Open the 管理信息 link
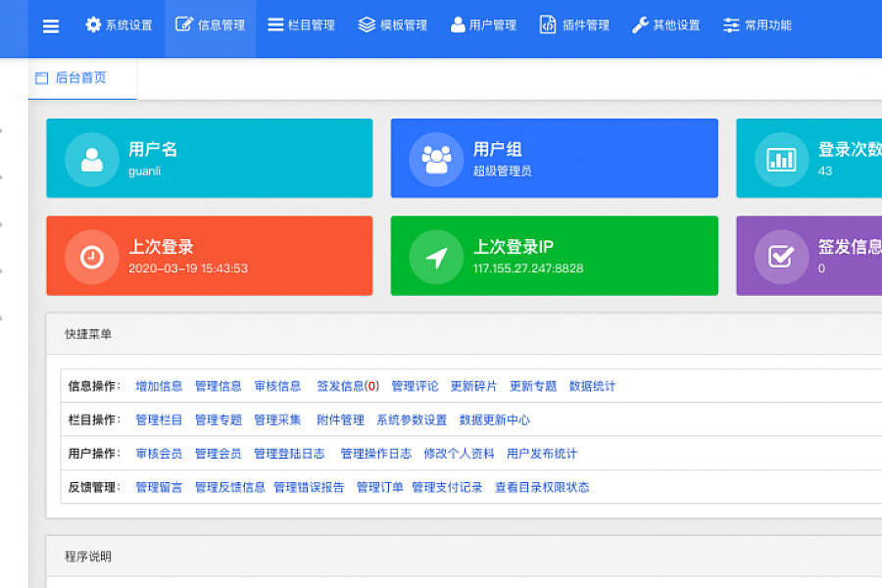Image resolution: width=882 pixels, height=588 pixels. point(219,386)
